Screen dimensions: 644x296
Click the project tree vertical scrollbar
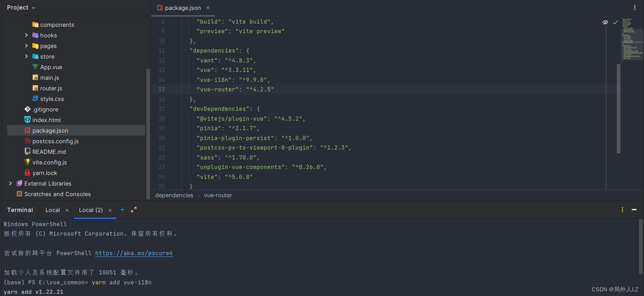tap(148, 134)
